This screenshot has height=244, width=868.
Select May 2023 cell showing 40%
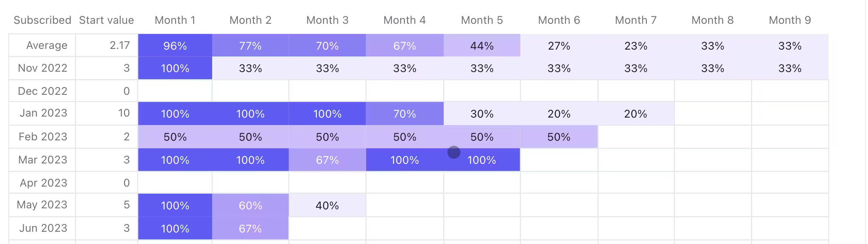pyautogui.click(x=327, y=206)
